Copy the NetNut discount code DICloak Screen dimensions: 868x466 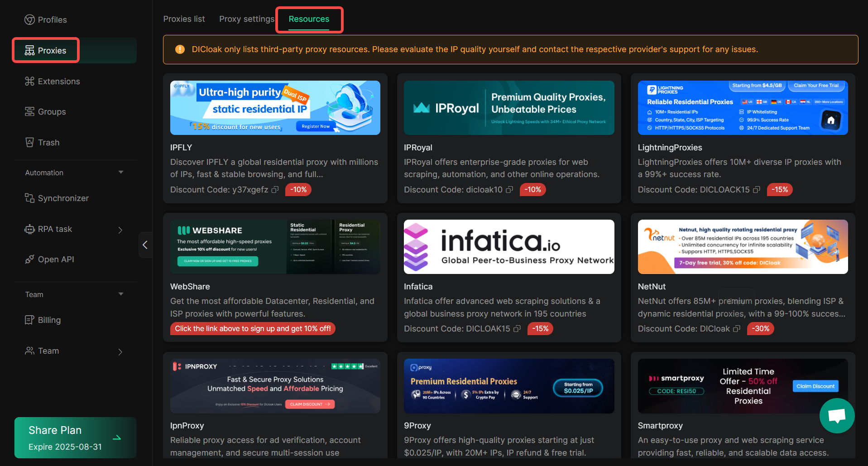pos(737,329)
